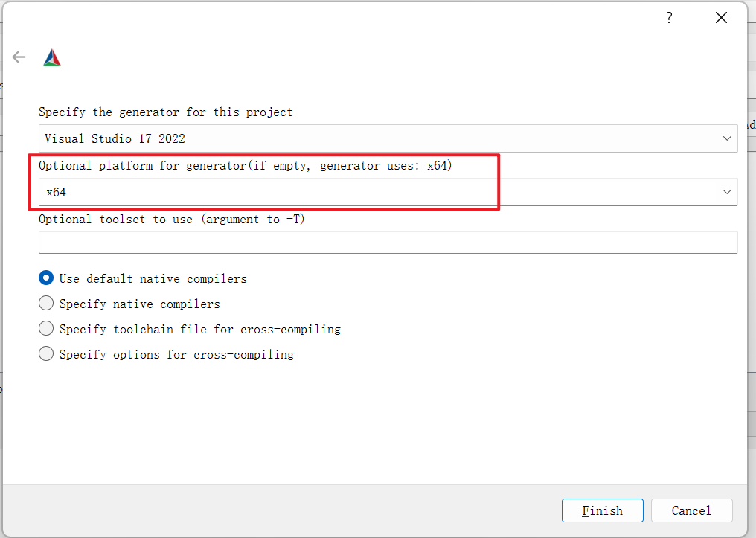Screen dimensions: 756x538
Task: Click 'Specify the generator for this project' label
Action: click(165, 112)
